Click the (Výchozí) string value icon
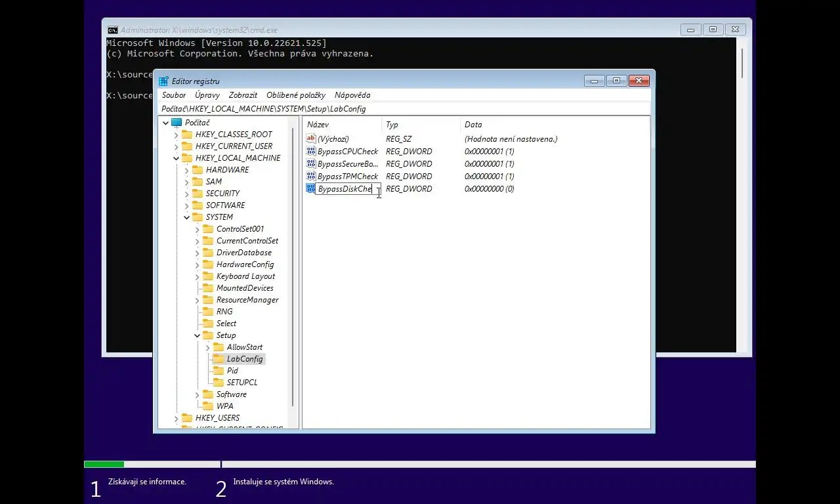 (x=311, y=138)
